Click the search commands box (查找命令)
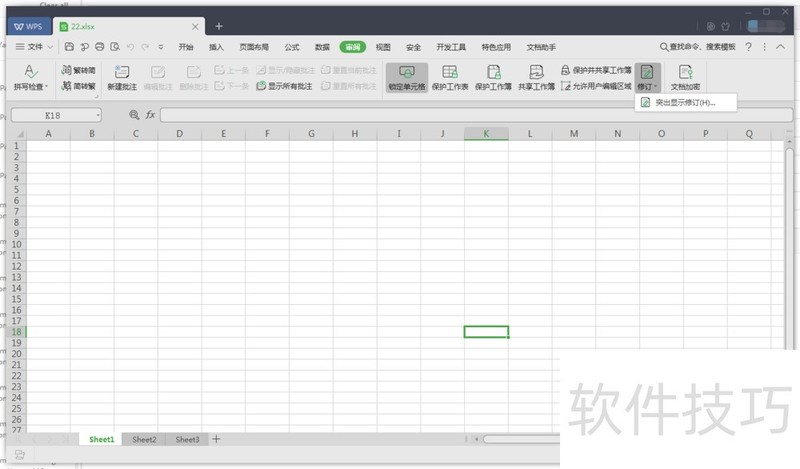 click(x=698, y=47)
